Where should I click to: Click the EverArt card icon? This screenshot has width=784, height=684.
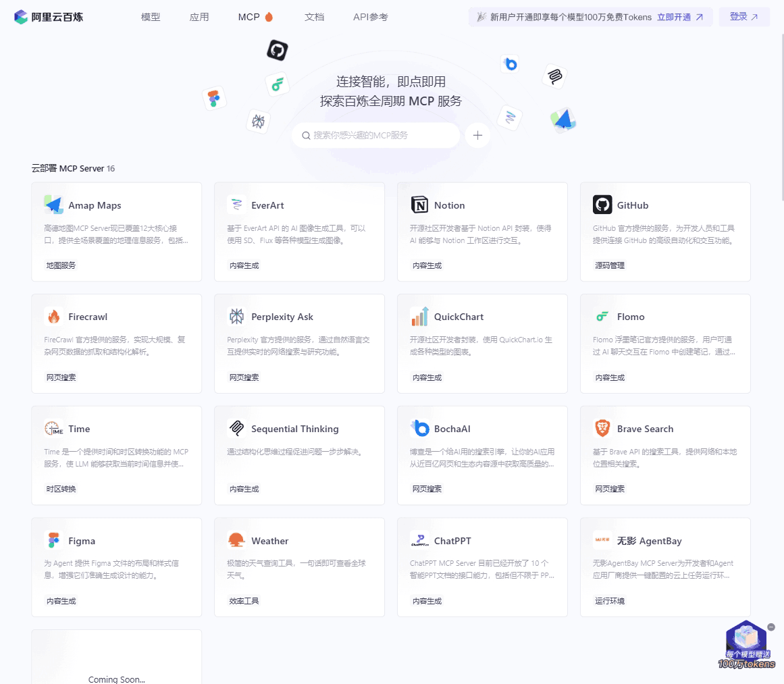(x=236, y=205)
